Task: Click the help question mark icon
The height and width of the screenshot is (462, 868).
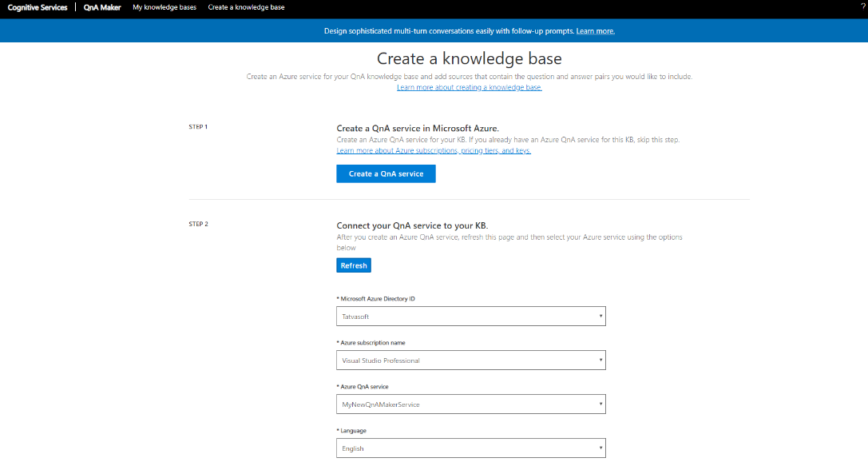Action: 863,6
